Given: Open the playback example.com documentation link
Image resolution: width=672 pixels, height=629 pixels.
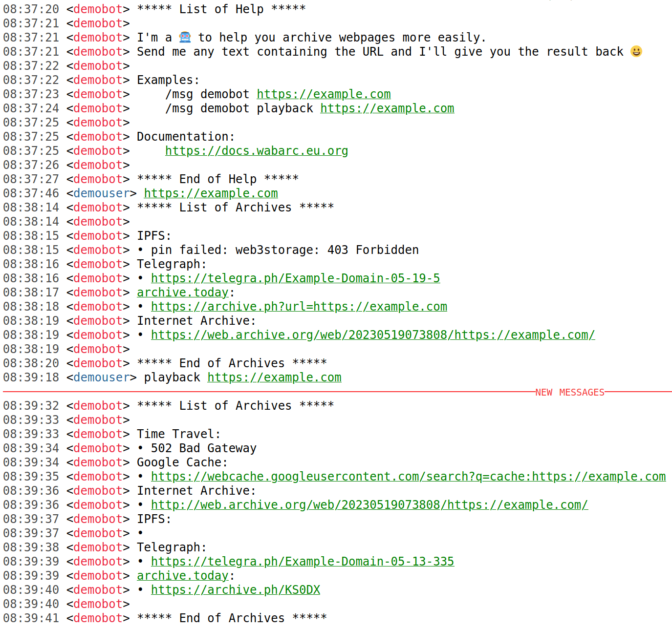Looking at the screenshot, I should (387, 108).
